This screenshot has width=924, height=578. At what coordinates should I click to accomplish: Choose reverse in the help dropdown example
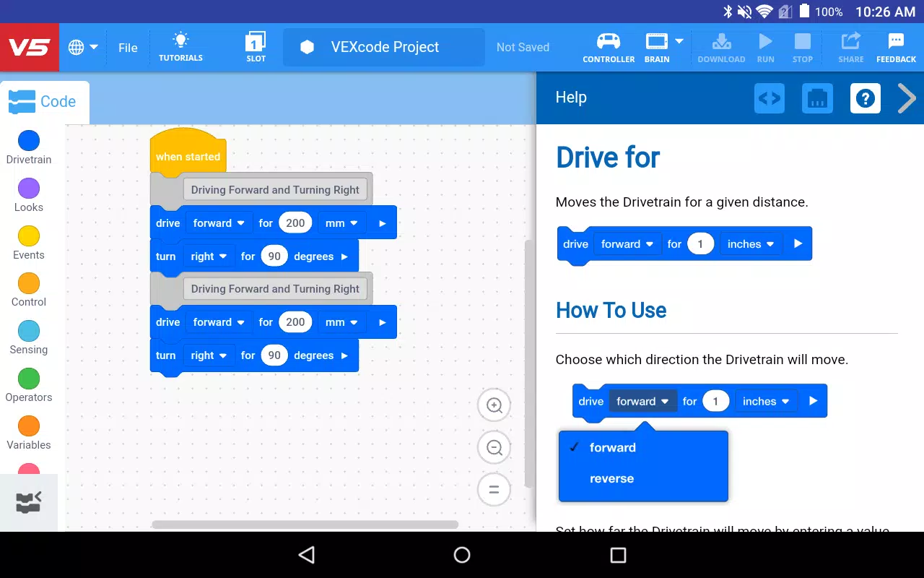pyautogui.click(x=611, y=478)
